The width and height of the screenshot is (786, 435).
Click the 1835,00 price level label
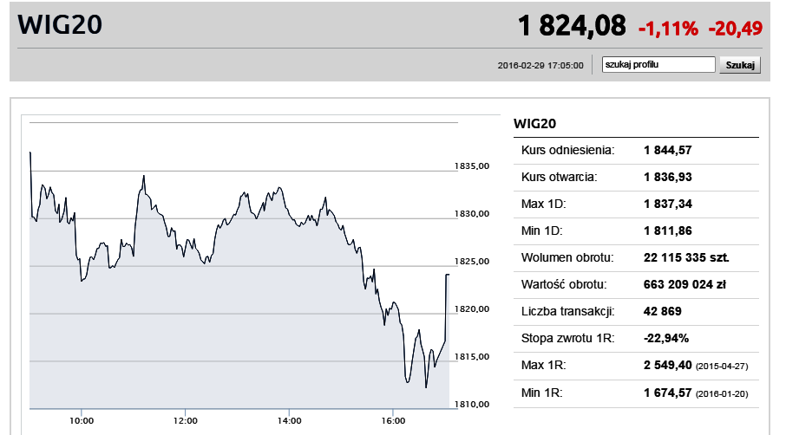tap(472, 166)
